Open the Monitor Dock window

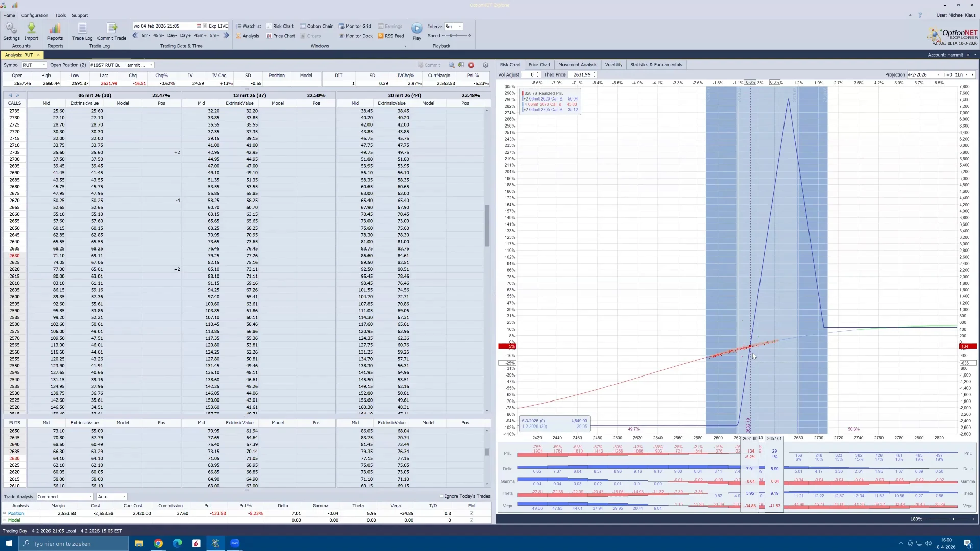click(356, 36)
